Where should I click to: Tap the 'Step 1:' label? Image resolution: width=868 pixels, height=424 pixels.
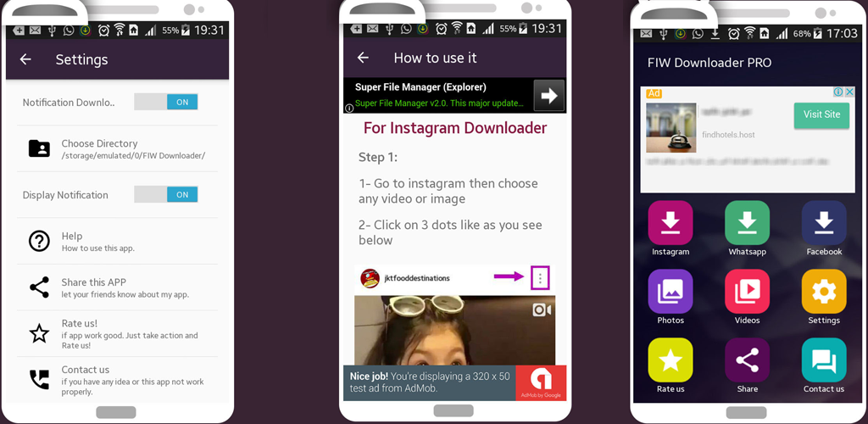tap(378, 157)
